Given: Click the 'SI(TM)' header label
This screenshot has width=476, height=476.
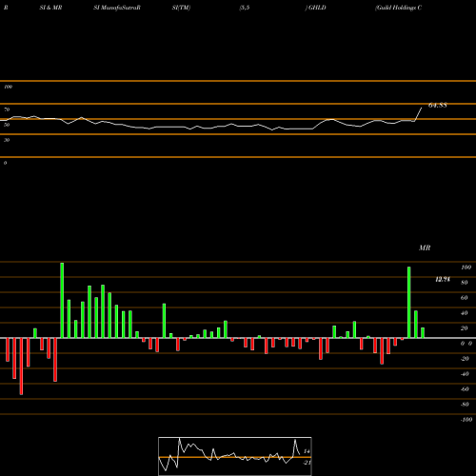Looking at the screenshot, I should tap(181, 8).
